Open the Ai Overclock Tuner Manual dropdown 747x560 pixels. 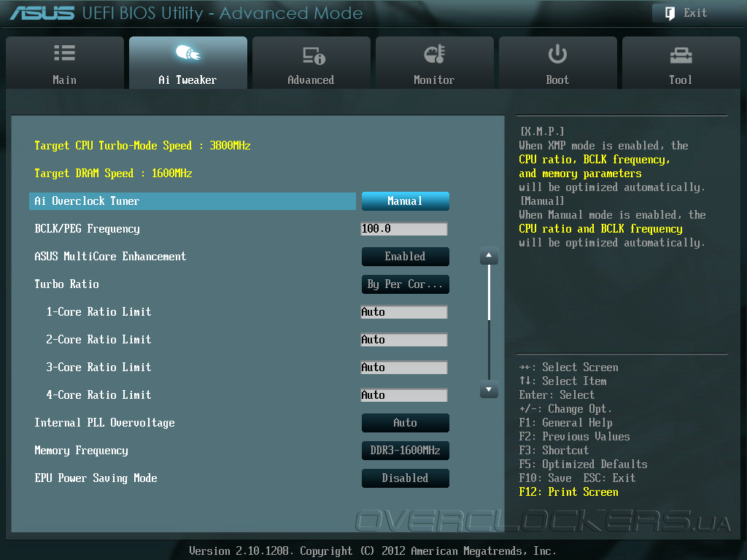click(406, 201)
